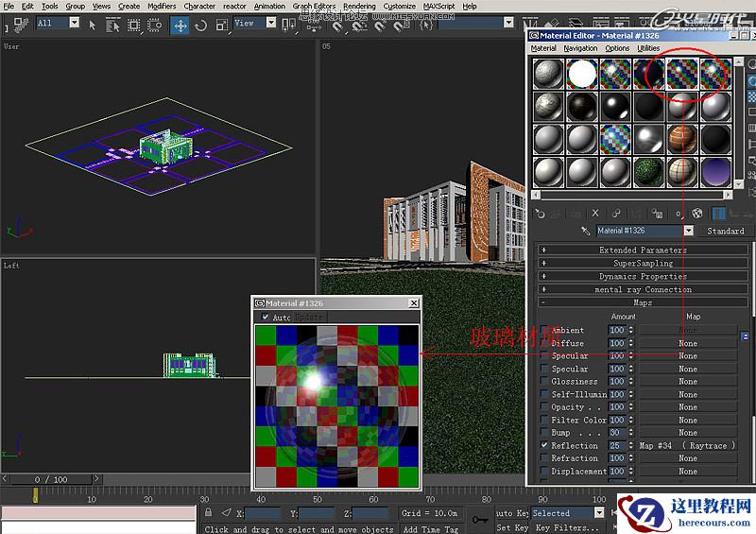Click the material eyedropper pick tool
This screenshot has height=534, width=756.
click(586, 231)
